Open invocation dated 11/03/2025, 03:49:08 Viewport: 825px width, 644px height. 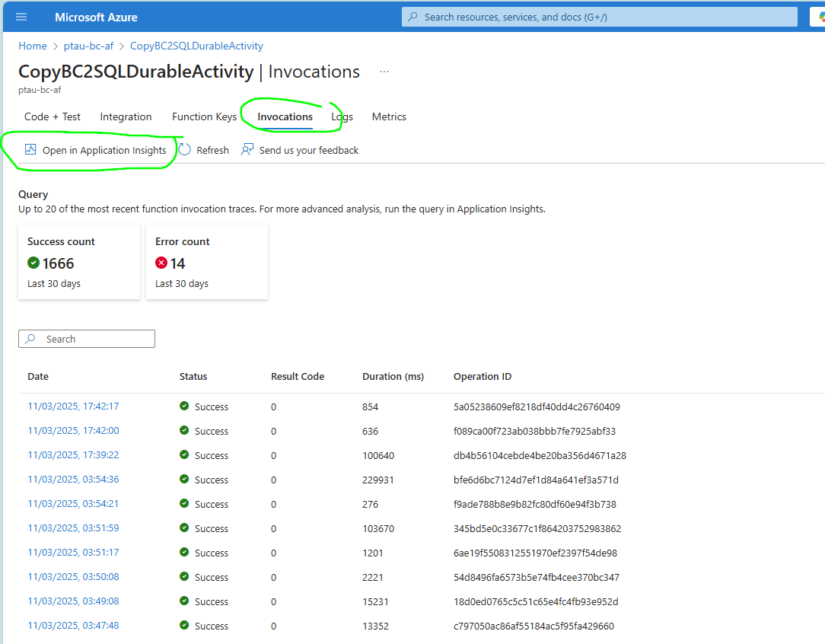tap(73, 601)
